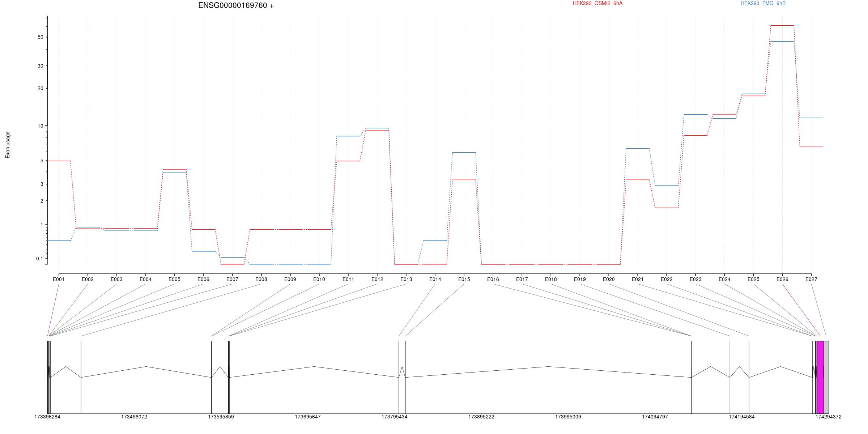Click y-axis tick value 30
Screen dimensions: 868x434
[40, 66]
